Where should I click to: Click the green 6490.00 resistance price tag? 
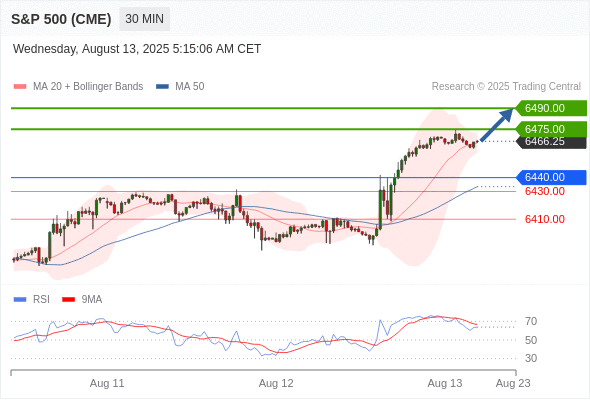tap(551, 108)
